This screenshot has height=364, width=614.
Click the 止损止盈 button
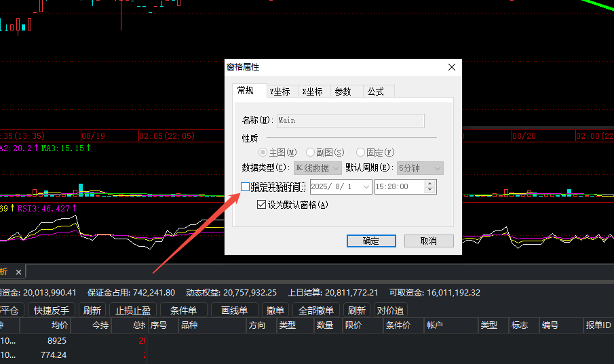133,310
